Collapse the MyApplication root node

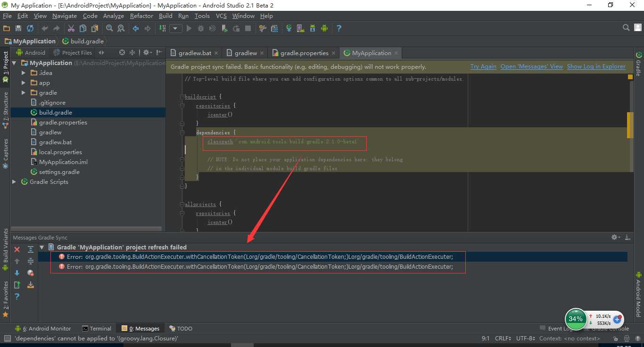point(14,63)
